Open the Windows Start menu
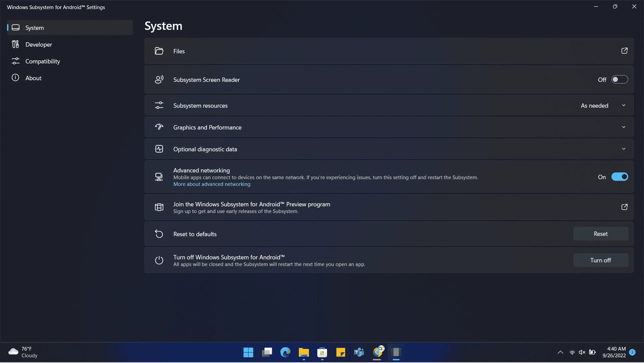The width and height of the screenshot is (644, 363). (248, 352)
